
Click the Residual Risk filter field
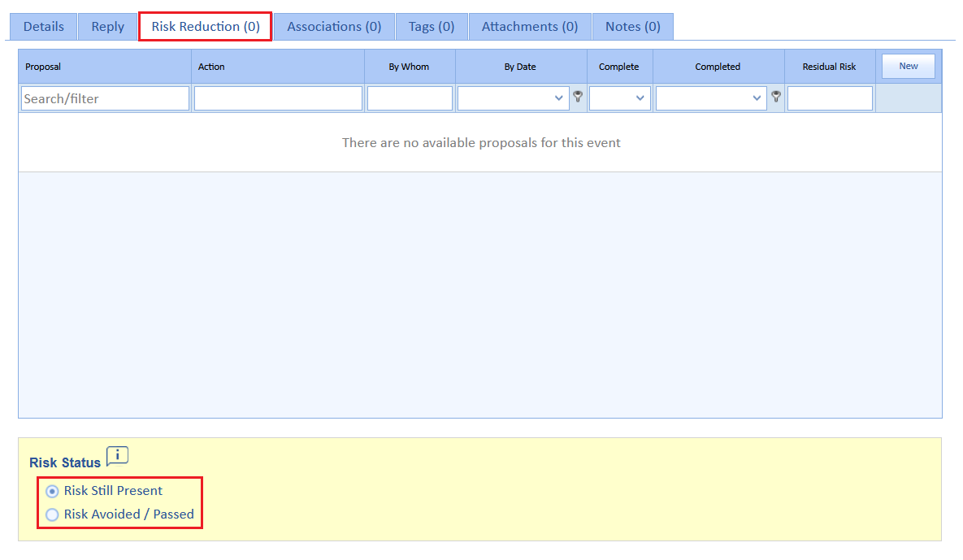click(829, 98)
